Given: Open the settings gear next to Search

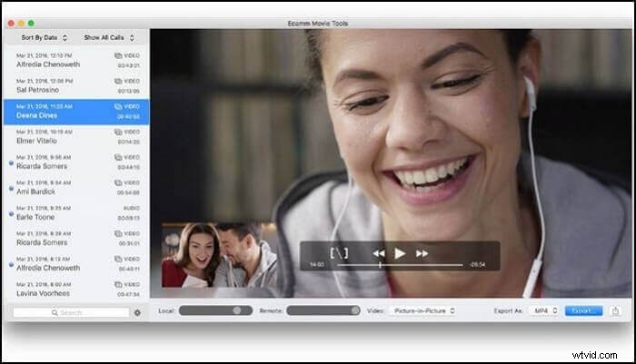Looking at the screenshot, I should 137,313.
